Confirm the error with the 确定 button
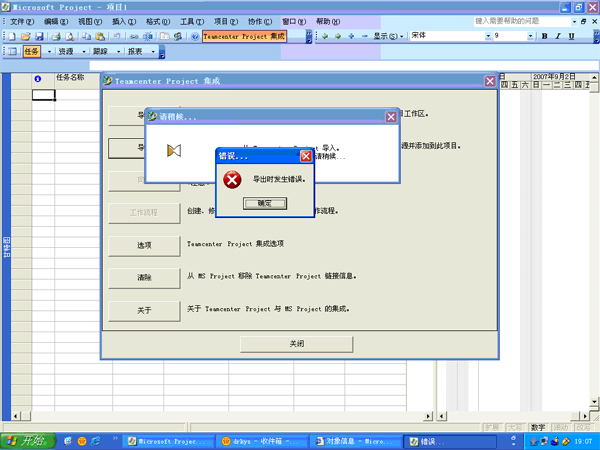Image resolution: width=600 pixels, height=450 pixels. point(265,204)
